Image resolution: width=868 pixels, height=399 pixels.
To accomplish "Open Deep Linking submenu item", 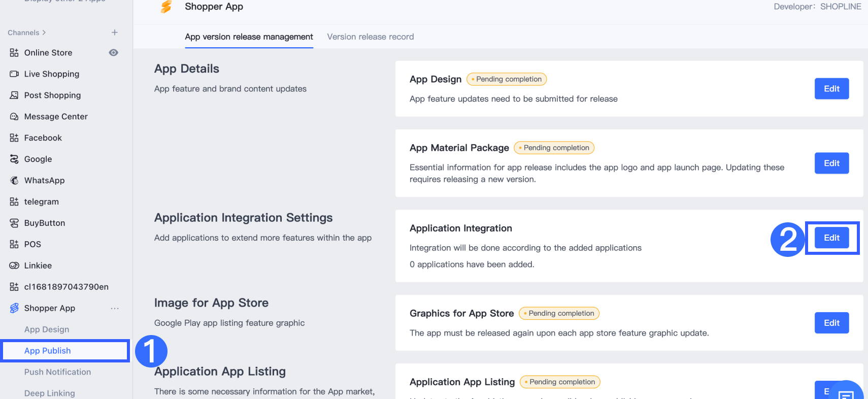I will tap(50, 393).
